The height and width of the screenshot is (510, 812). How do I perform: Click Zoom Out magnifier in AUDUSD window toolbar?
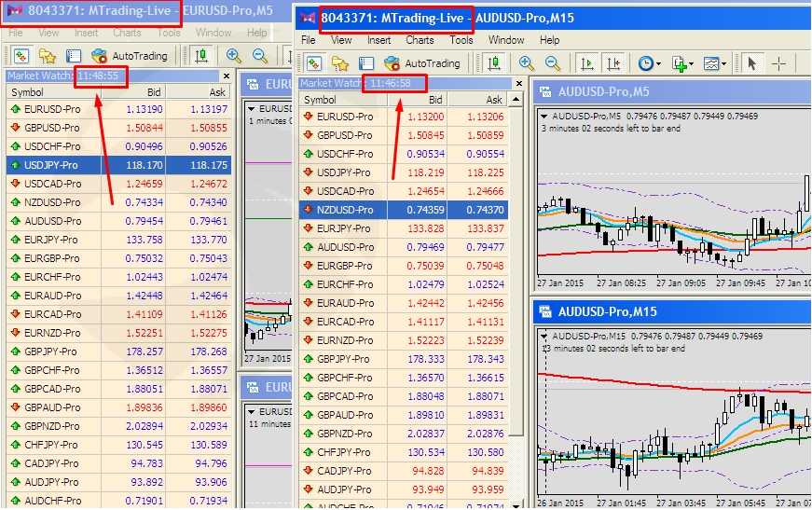[553, 63]
